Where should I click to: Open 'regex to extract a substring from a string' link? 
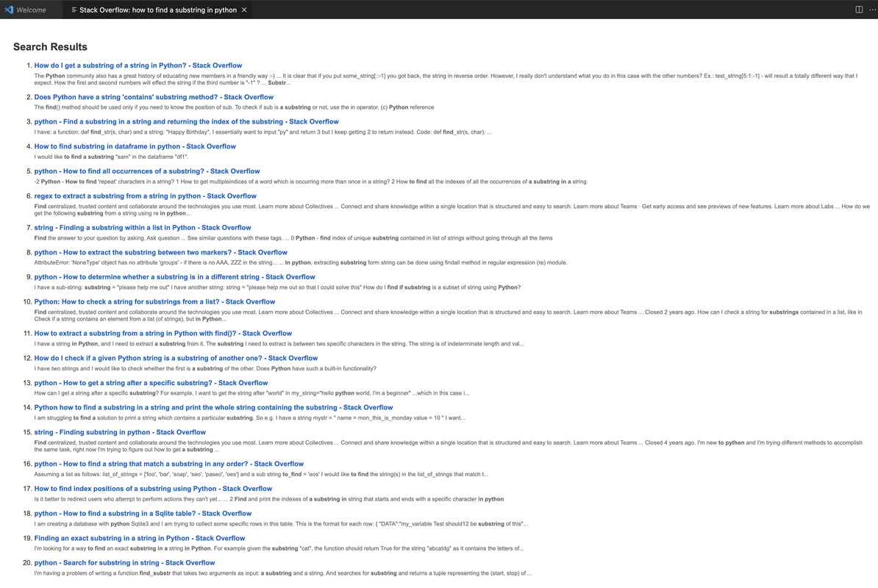[x=146, y=196]
